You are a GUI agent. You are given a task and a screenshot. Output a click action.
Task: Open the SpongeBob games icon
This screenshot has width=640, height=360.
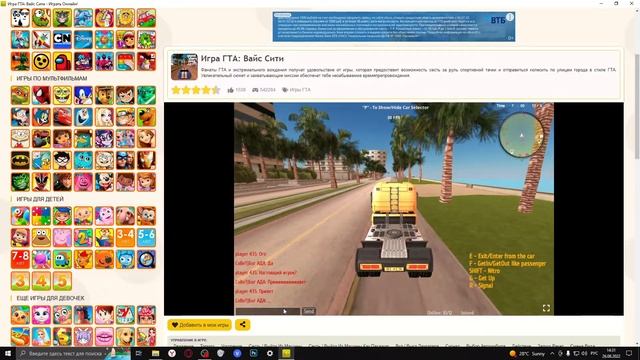62,95
